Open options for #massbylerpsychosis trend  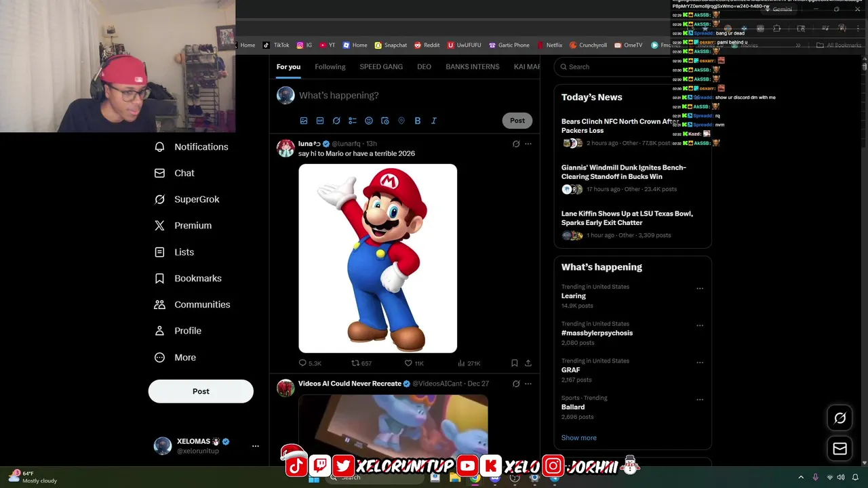tap(700, 325)
